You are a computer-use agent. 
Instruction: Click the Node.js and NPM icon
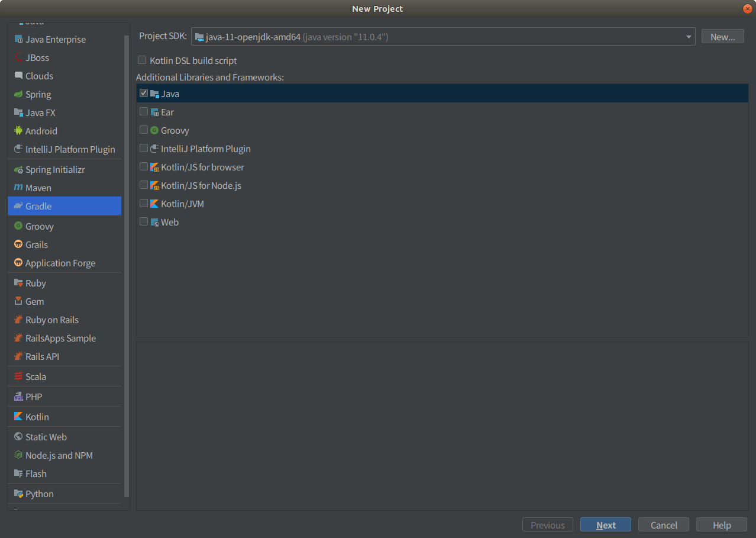tap(18, 456)
